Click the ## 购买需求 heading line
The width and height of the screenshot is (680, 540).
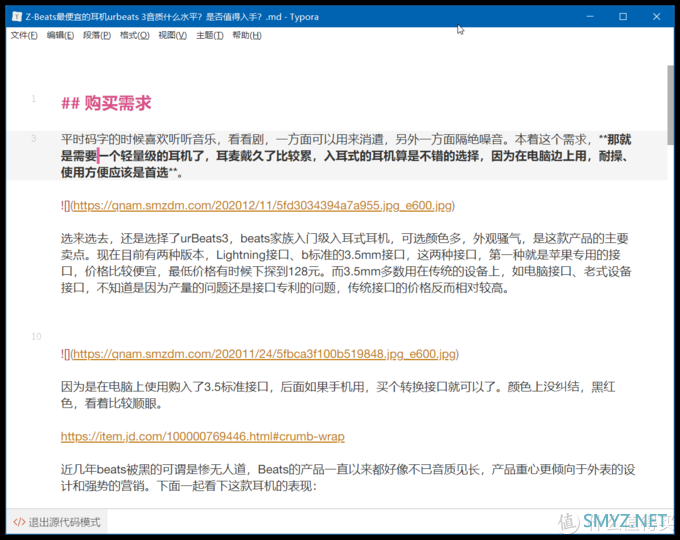[106, 103]
